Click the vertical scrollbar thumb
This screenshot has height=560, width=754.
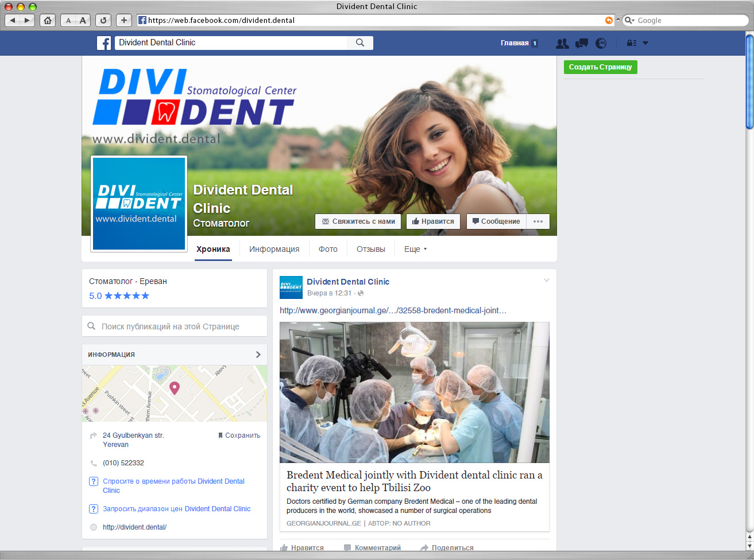click(749, 83)
